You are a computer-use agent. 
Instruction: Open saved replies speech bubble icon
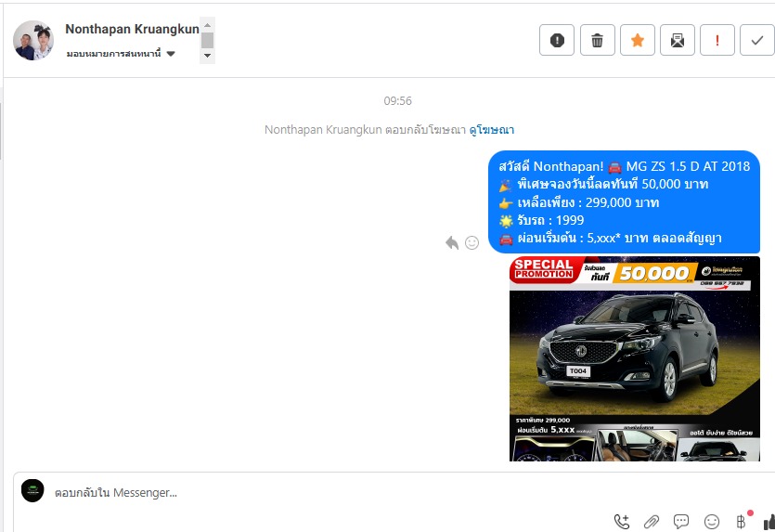(681, 522)
